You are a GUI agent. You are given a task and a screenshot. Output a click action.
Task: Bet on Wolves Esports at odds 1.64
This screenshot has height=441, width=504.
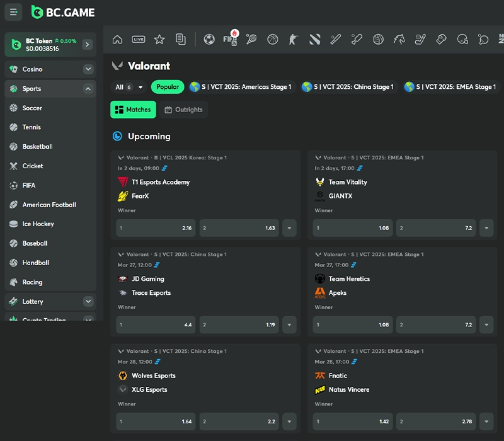[x=156, y=421]
